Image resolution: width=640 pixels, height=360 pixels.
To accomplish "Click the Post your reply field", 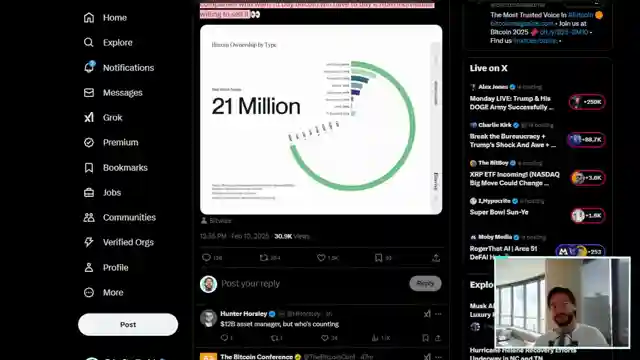I will (x=312, y=284).
